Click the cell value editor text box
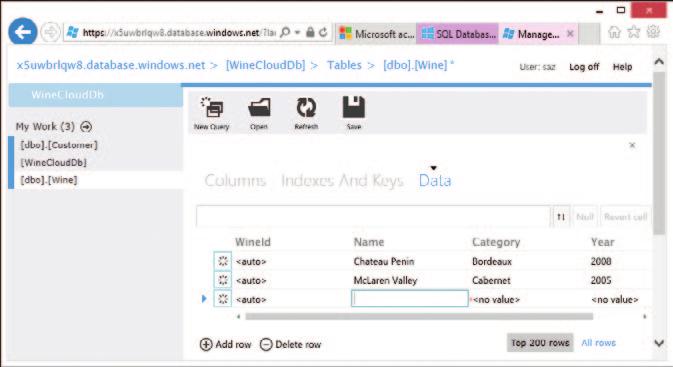This screenshot has height=367, width=673. pyautogui.click(x=373, y=216)
